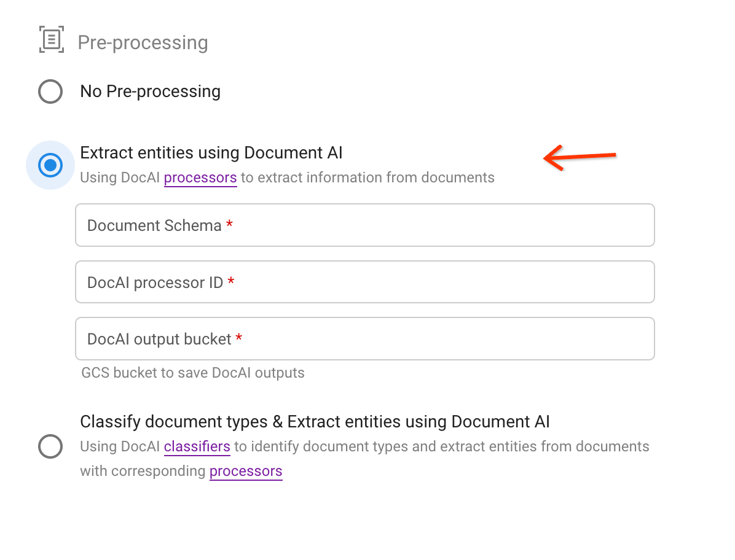This screenshot has height=560, width=735.
Task: Open the classifiers link
Action: [197, 446]
